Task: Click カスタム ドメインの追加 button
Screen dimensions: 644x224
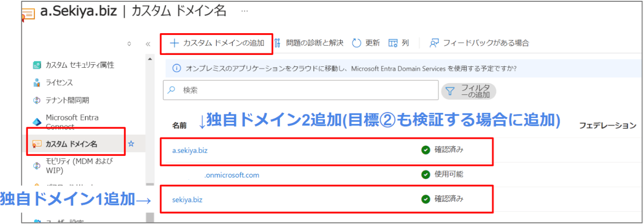Action: [x=217, y=43]
